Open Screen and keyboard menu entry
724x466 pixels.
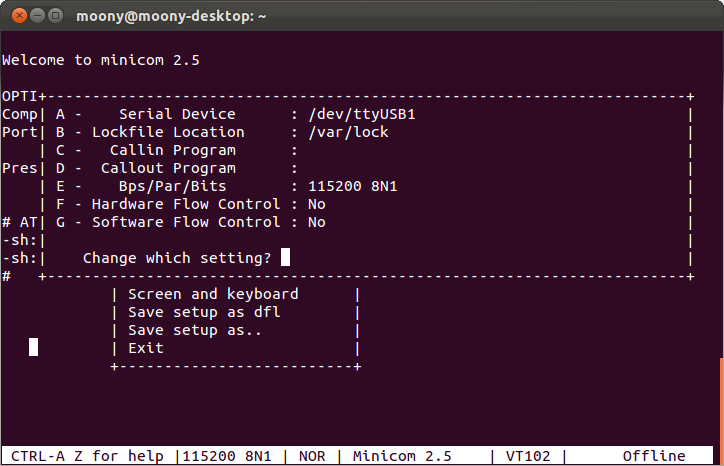[213, 294]
